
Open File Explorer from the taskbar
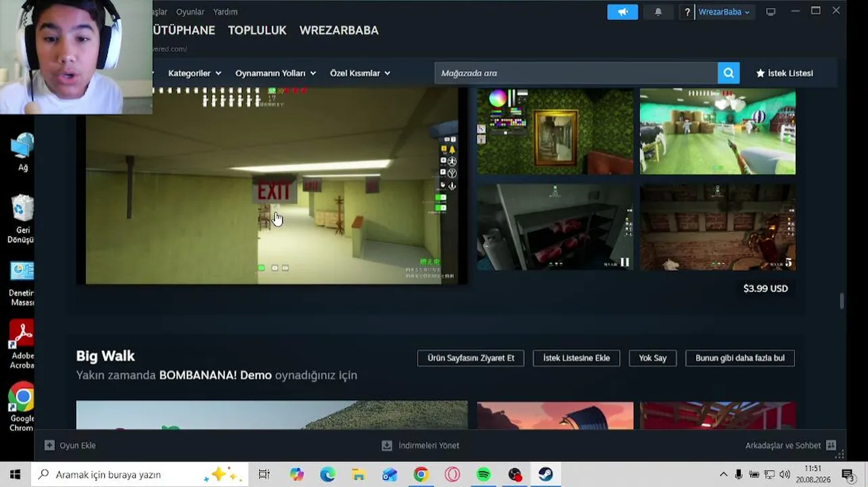pos(358,475)
